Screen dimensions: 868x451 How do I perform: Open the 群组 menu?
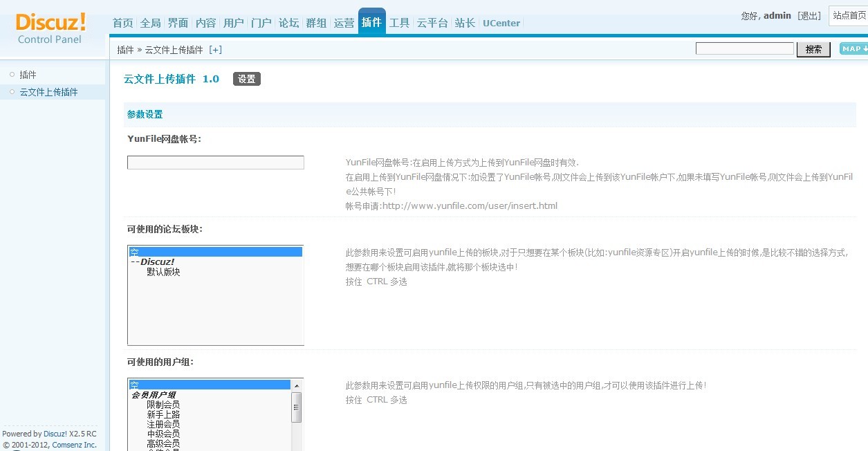pyautogui.click(x=316, y=23)
